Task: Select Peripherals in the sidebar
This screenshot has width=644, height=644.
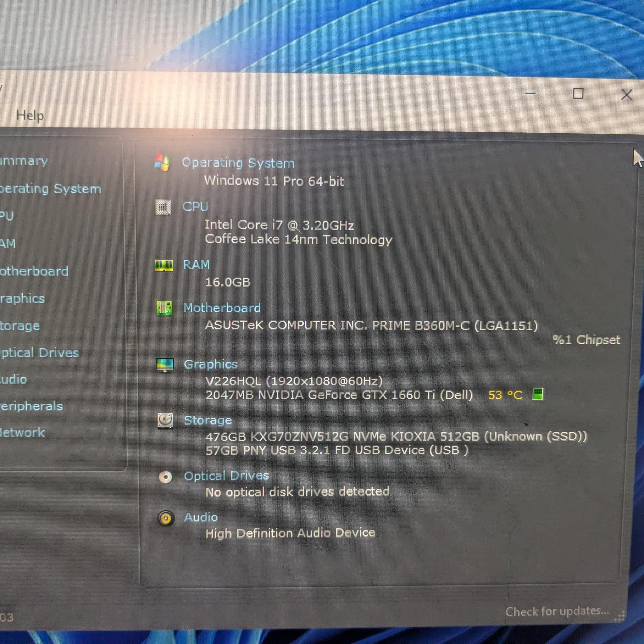Action: [31, 406]
